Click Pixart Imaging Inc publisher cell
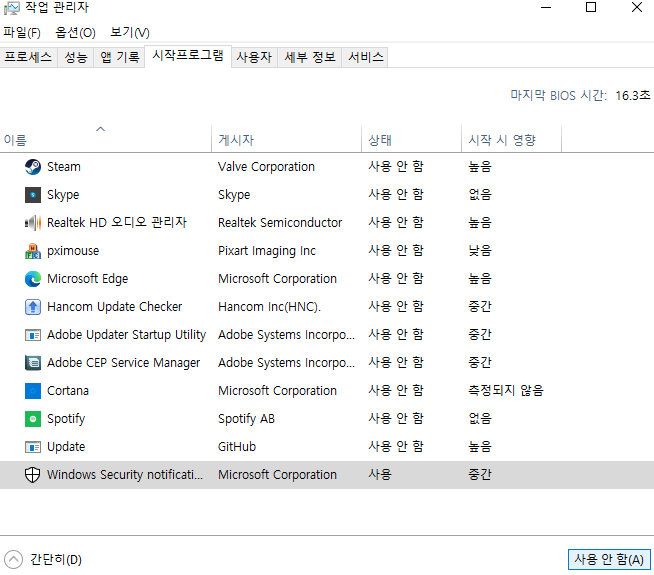The width and height of the screenshot is (654, 575). tap(267, 251)
